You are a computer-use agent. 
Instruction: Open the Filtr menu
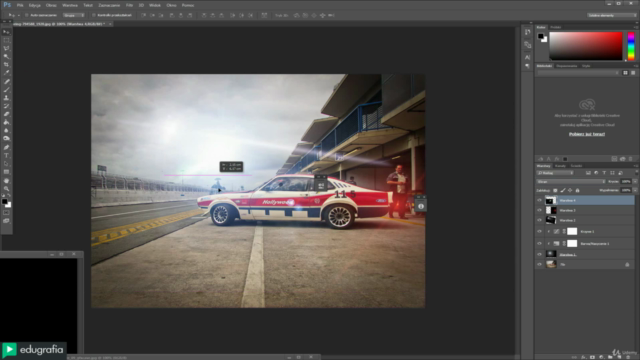129,5
